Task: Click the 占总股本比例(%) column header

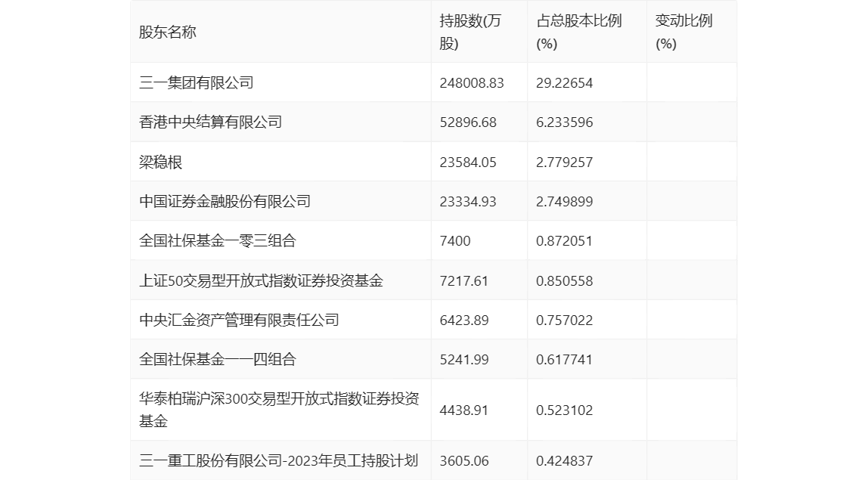Action: point(579,32)
